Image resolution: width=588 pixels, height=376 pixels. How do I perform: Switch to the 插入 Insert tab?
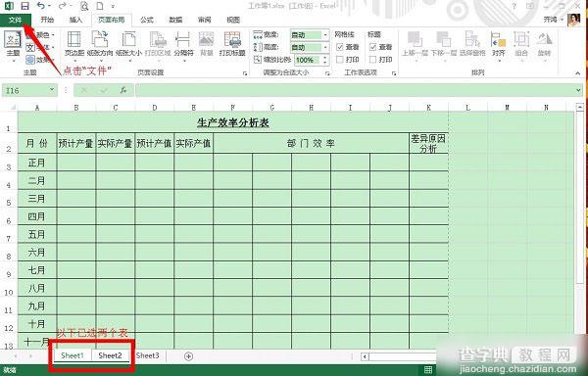pos(76,20)
